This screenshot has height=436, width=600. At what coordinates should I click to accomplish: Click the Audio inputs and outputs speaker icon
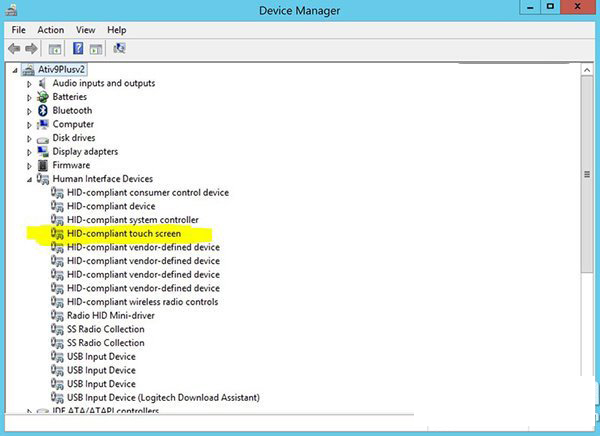43,83
